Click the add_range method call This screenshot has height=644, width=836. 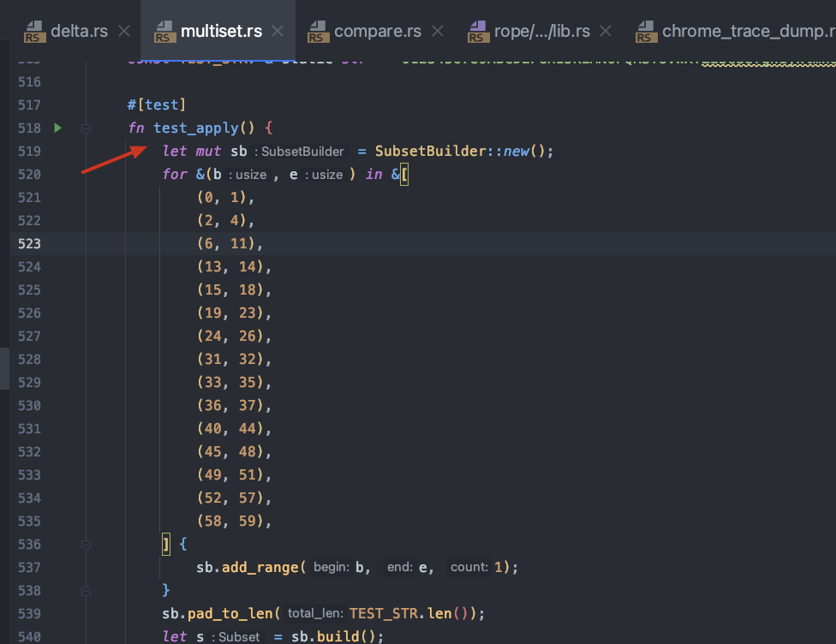coord(260,567)
